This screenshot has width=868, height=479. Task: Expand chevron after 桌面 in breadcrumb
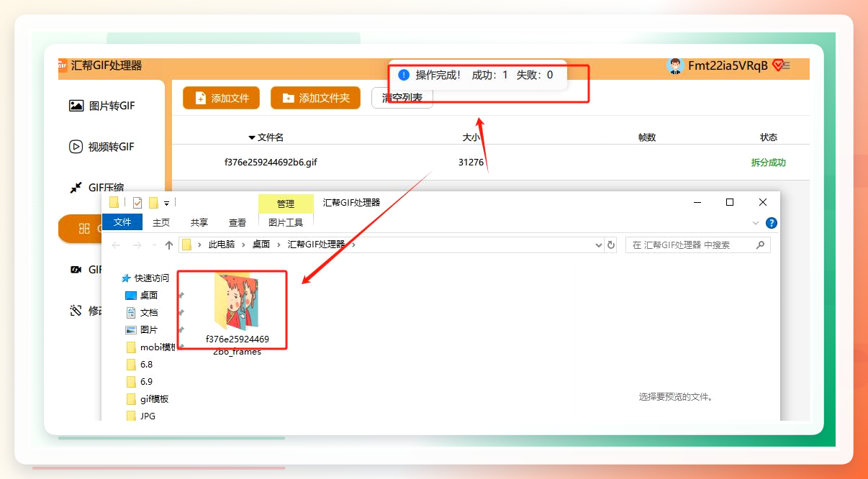(x=279, y=245)
